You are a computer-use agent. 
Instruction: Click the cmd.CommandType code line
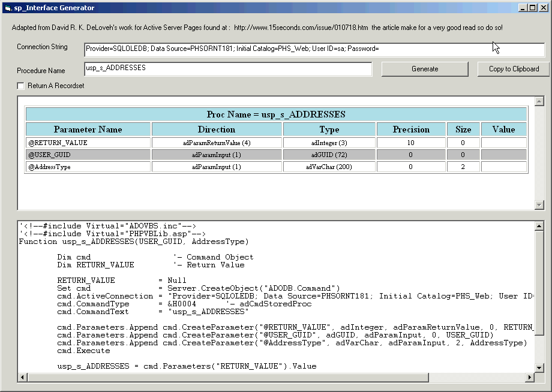[184, 304]
